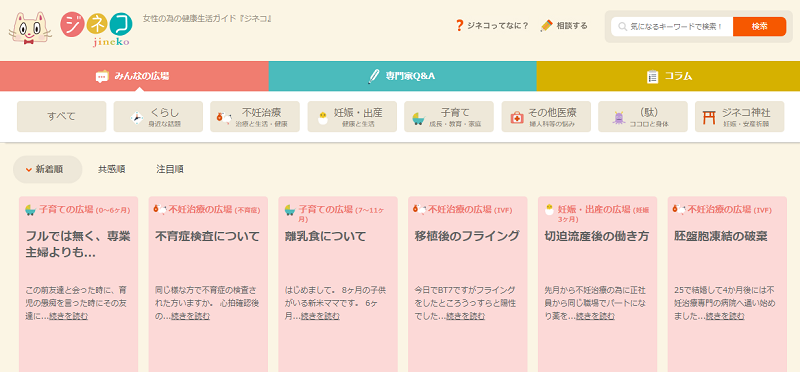Click the orange 検索 button
The width and height of the screenshot is (800, 372).
point(759,27)
